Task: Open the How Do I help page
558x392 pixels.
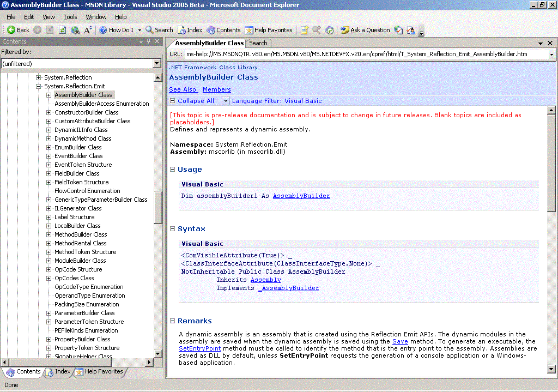Action: (x=117, y=30)
